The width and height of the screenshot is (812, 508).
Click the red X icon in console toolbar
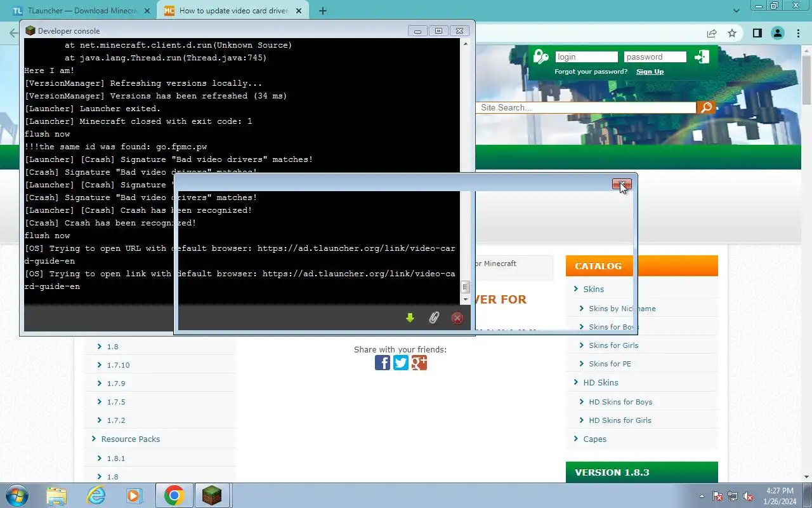click(x=457, y=317)
